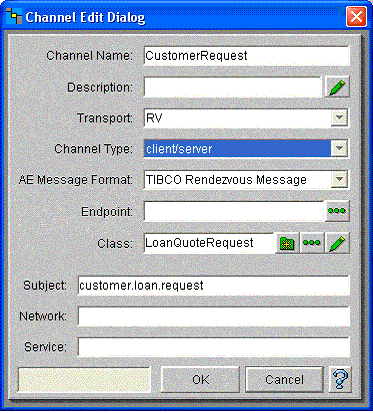This screenshot has height=413, width=373.
Task: Expand the AE Message Format dropdown
Action: (339, 179)
